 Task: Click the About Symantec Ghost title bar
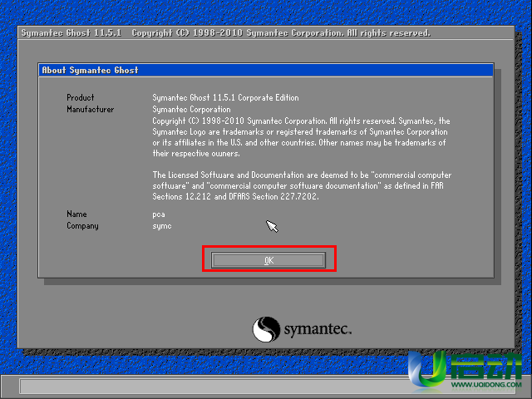[266, 70]
